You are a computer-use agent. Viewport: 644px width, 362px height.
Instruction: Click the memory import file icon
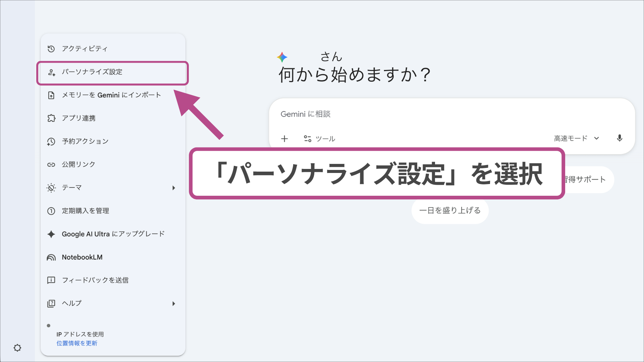pos(51,95)
